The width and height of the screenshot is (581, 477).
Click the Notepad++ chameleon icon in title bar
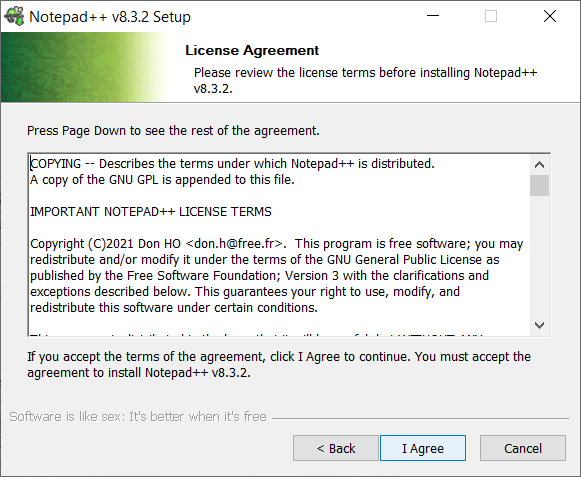[14, 17]
